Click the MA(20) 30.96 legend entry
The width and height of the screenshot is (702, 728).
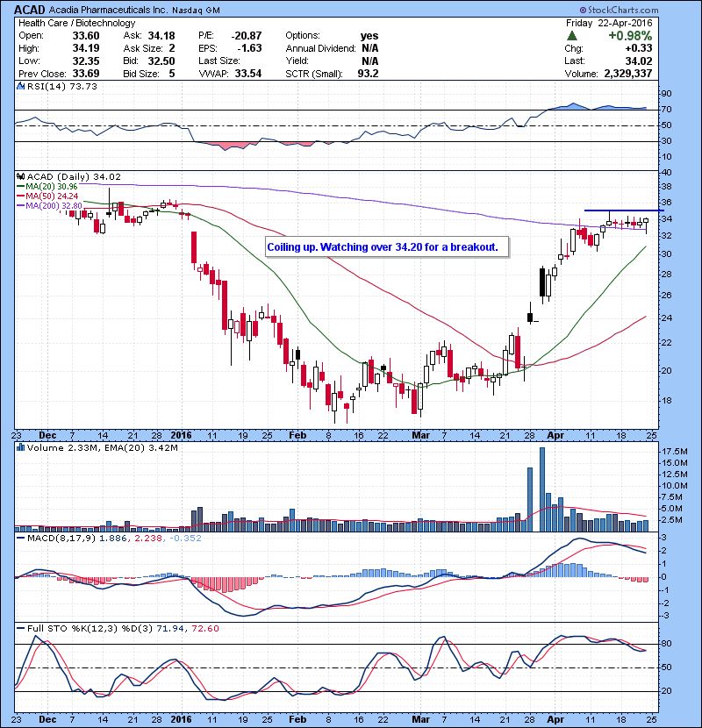click(x=47, y=186)
